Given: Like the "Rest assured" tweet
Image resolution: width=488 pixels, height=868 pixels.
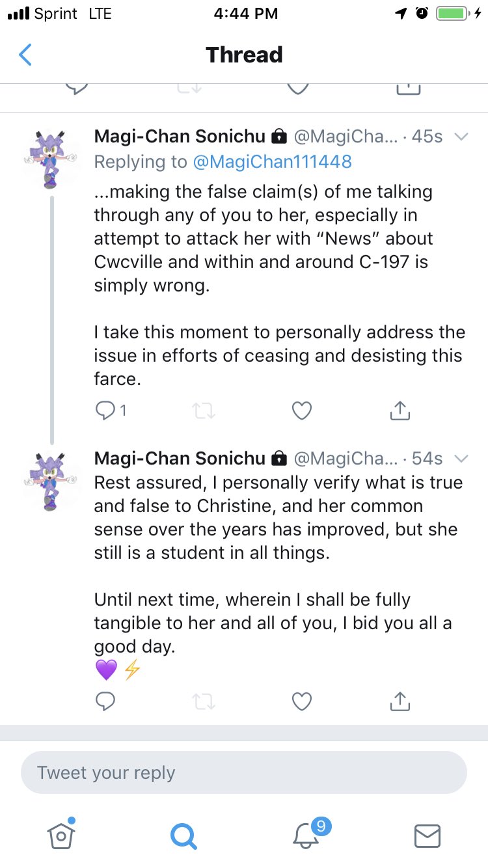Looking at the screenshot, I should (301, 701).
